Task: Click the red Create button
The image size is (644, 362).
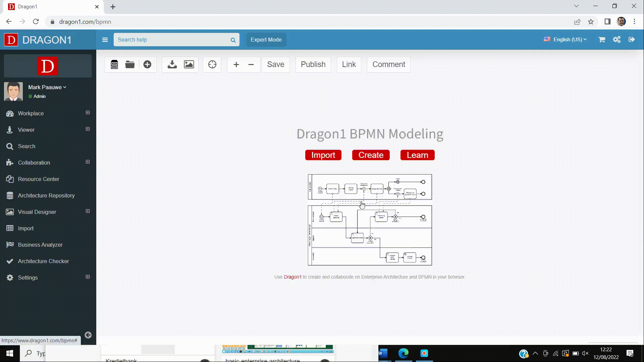Action: click(371, 155)
